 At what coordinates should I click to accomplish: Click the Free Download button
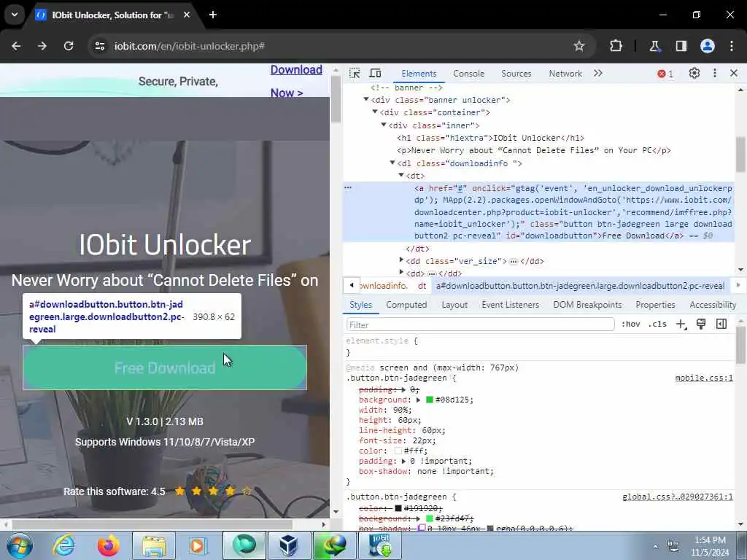point(165,367)
